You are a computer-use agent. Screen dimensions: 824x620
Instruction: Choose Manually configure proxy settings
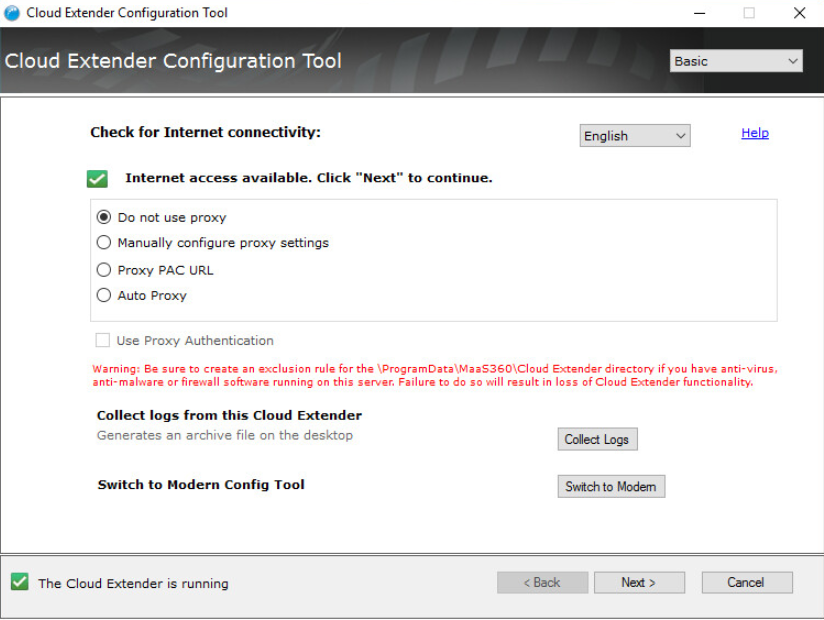[x=104, y=243]
